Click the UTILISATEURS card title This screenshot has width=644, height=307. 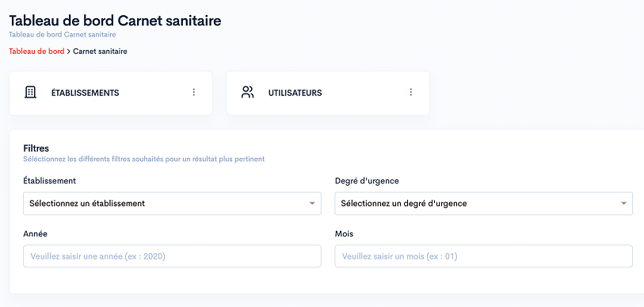coord(295,93)
